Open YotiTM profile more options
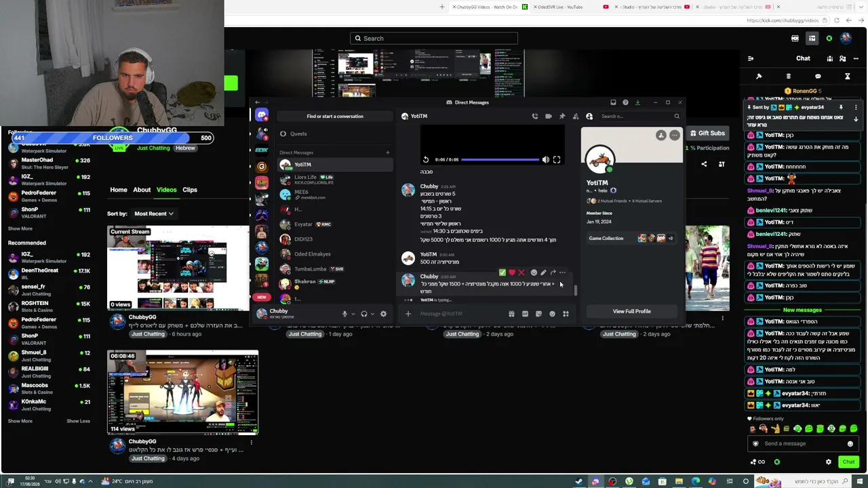868x488 pixels. click(x=675, y=136)
